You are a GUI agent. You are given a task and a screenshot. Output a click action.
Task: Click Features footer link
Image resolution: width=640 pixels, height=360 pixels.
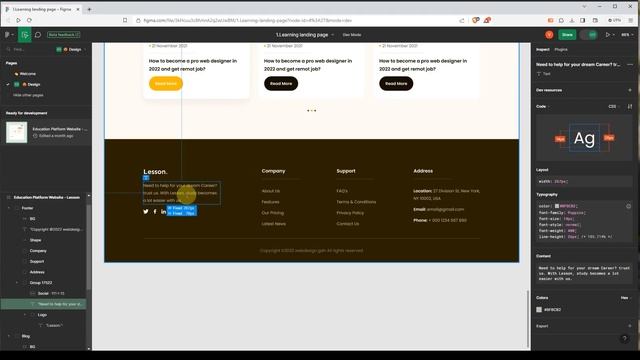[270, 202]
